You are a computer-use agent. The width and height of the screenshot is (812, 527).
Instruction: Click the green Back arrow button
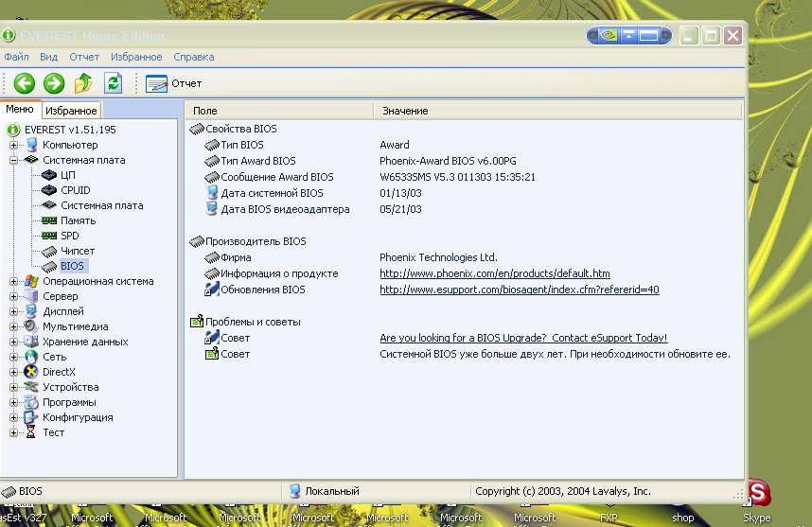pyautogui.click(x=24, y=83)
